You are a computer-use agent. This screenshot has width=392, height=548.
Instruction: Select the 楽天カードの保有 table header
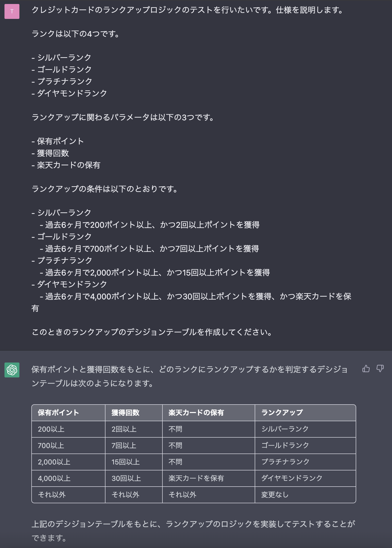click(196, 412)
